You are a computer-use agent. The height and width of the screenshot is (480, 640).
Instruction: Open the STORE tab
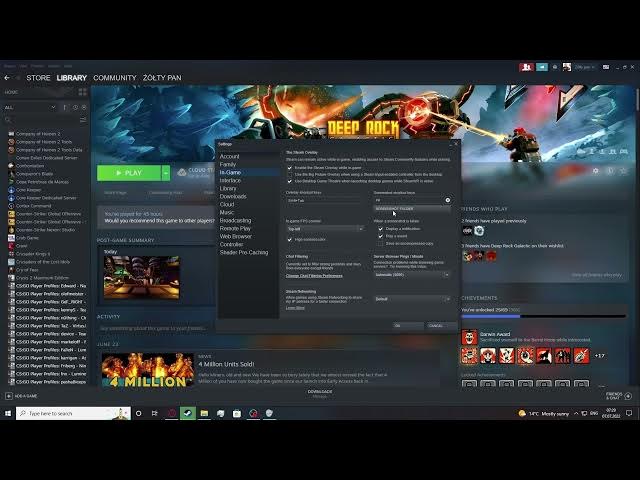point(38,78)
